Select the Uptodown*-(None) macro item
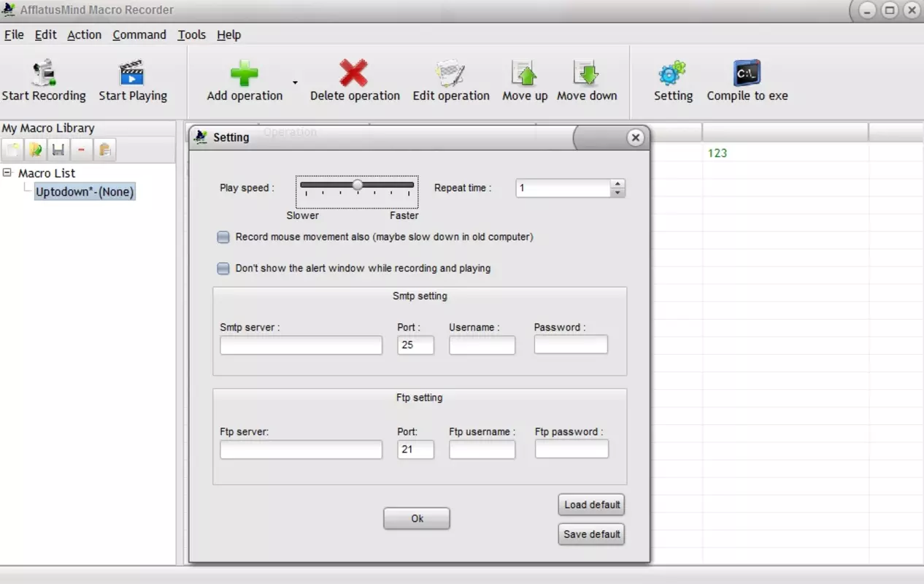924x584 pixels. [85, 192]
